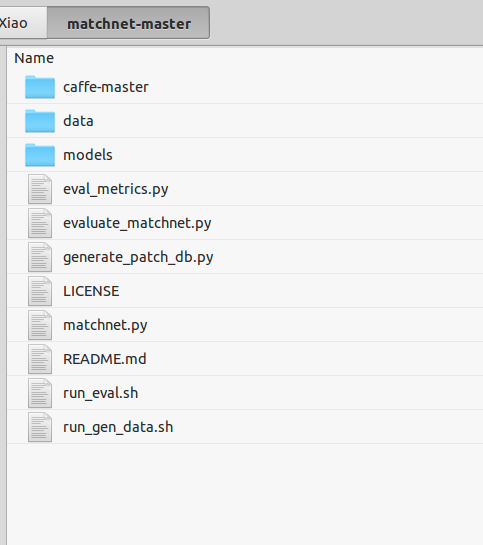
Task: Select the run_gen_data.sh file name
Action: (x=118, y=428)
